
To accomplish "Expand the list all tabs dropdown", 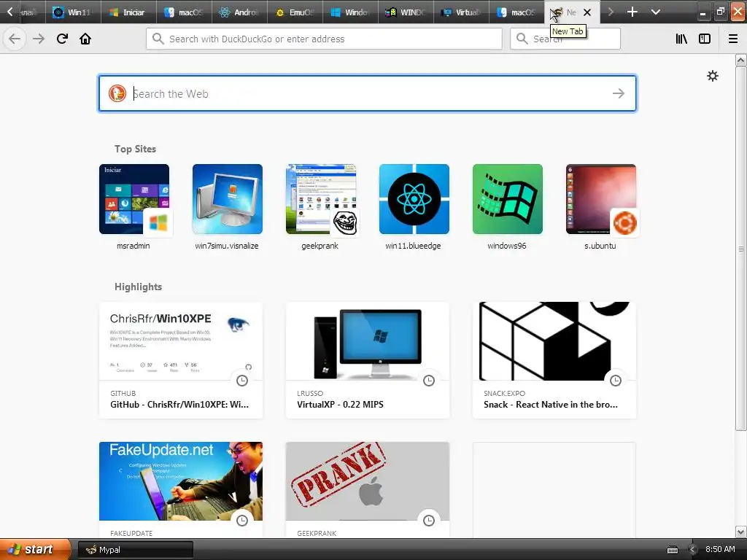I will 656,12.
